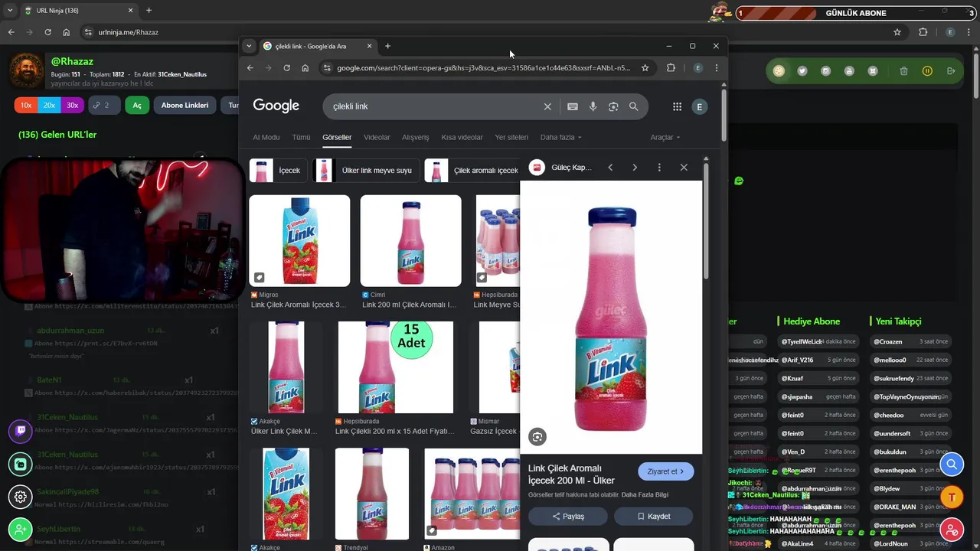Screen dimensions: 980x551
Task: Click the blue search floating button
Action: (x=952, y=465)
